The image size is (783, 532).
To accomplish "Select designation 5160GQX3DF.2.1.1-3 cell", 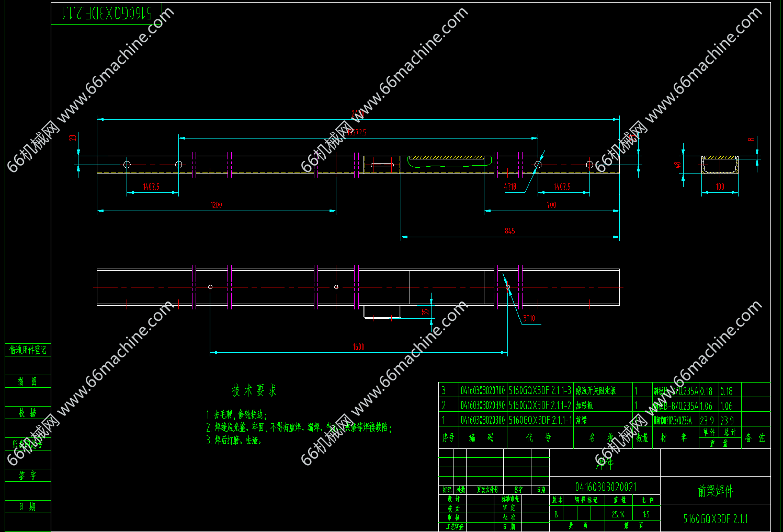I will [540, 391].
